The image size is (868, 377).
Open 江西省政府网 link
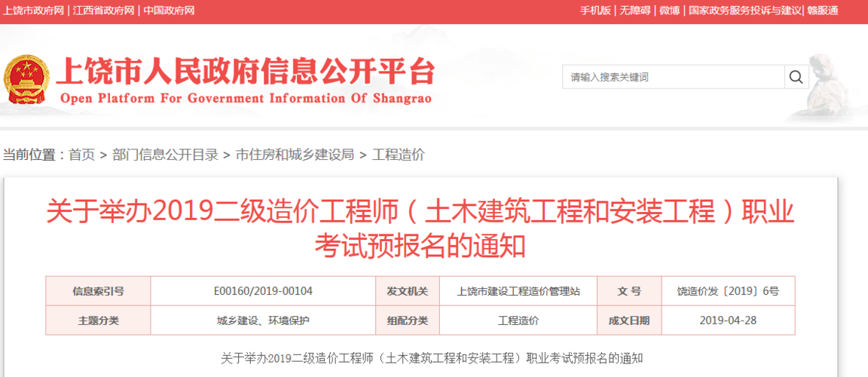(105, 11)
